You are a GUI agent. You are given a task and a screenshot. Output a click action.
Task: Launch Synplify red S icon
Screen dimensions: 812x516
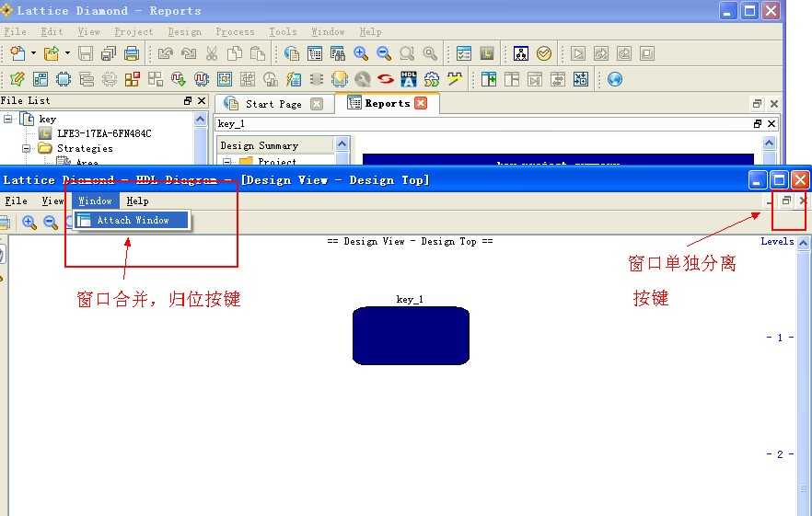[x=386, y=79]
